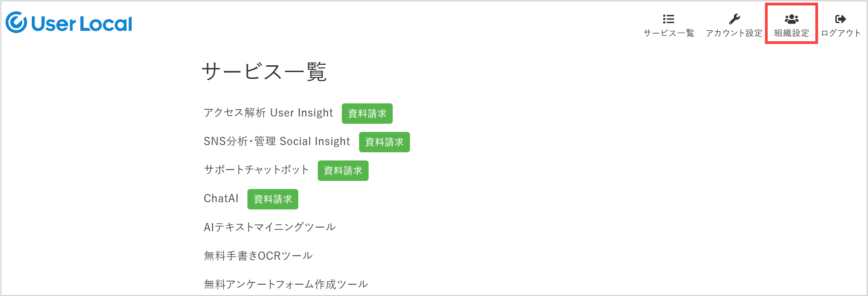Request materials for User Insight

[x=367, y=113]
